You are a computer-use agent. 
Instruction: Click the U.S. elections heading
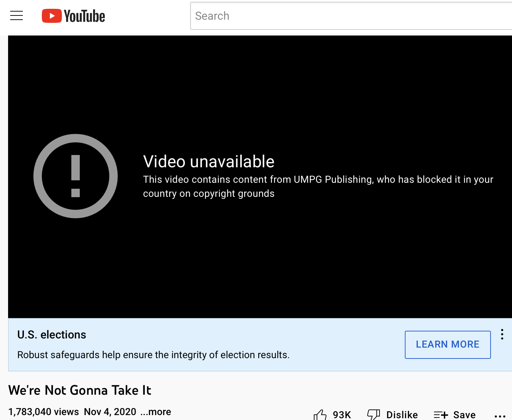52,335
